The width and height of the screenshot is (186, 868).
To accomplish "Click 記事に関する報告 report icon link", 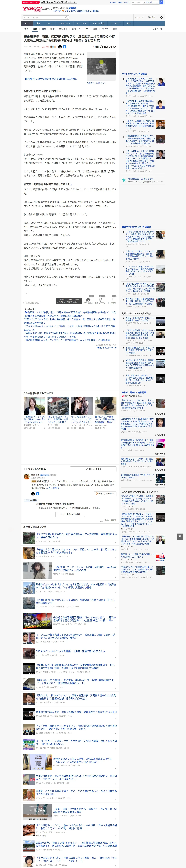I will point(31,303).
